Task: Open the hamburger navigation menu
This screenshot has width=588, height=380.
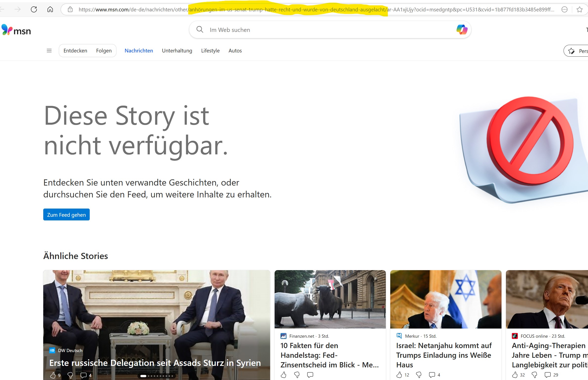Action: [49, 50]
